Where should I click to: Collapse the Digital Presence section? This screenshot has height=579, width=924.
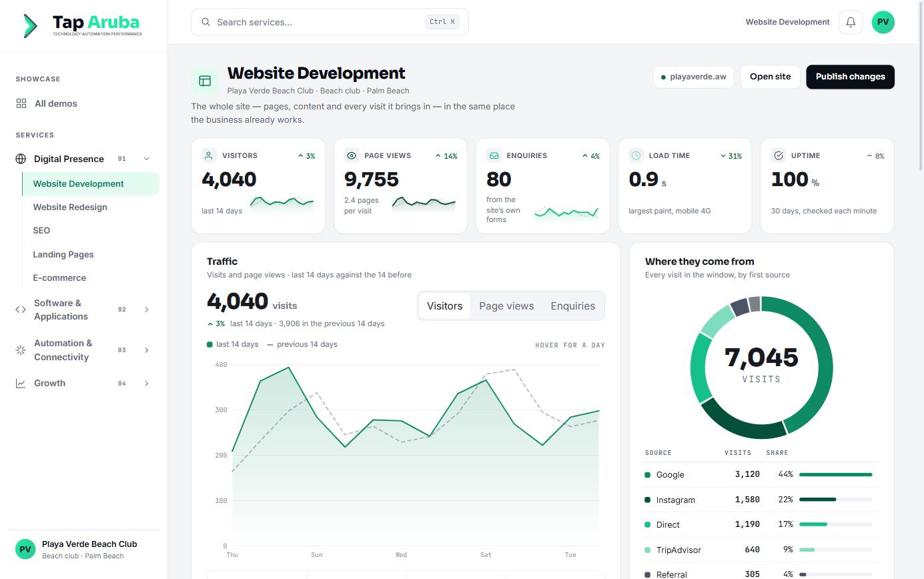[147, 159]
